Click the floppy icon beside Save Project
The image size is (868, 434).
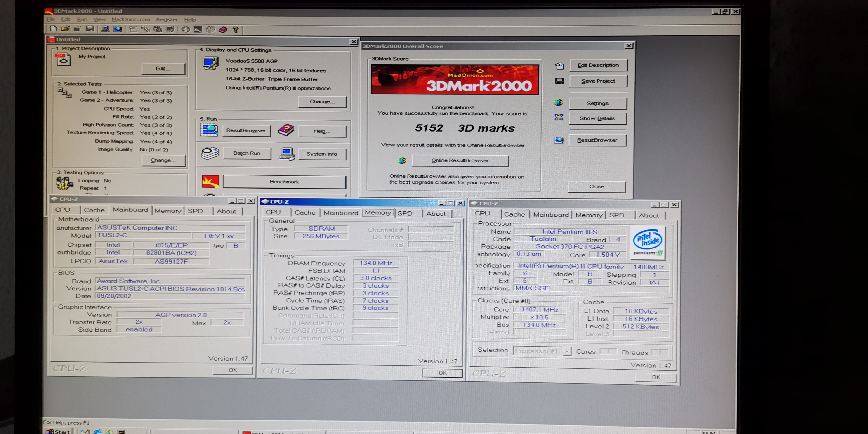(559, 81)
